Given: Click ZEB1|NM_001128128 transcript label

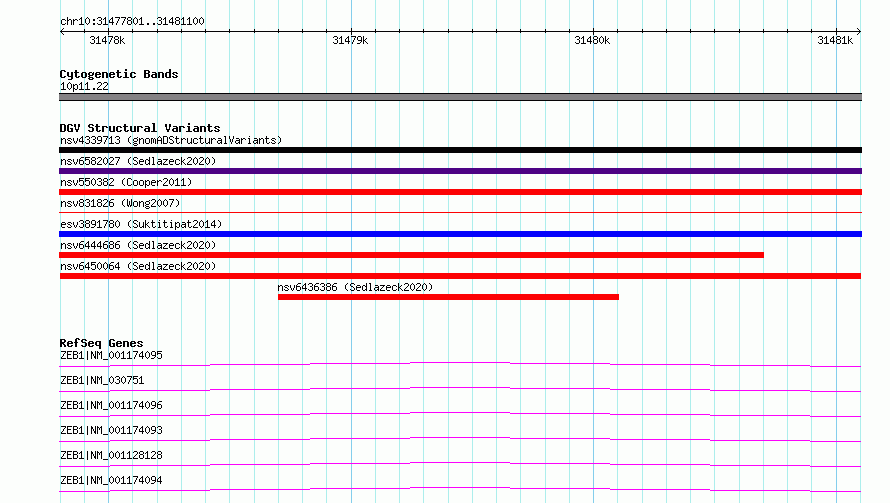Looking at the screenshot, I should [111, 455].
